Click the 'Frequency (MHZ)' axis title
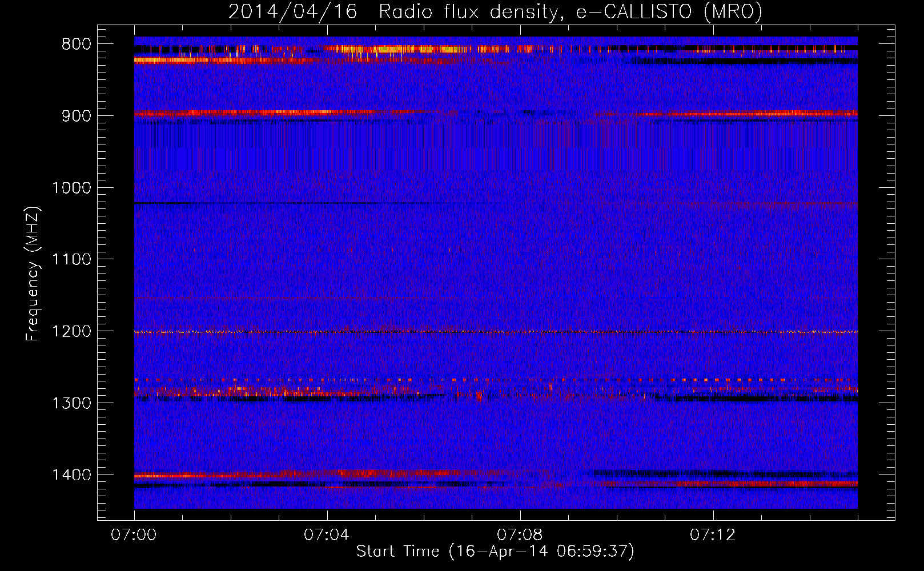This screenshot has height=571, width=924. [x=33, y=274]
